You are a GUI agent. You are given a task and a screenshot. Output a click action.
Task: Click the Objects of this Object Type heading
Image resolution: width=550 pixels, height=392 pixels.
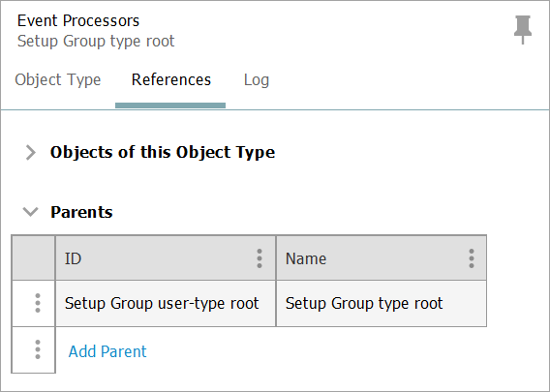[163, 153]
